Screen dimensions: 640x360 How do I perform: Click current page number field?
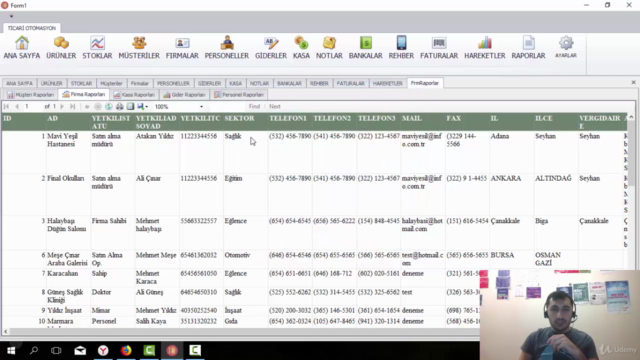pos(33,107)
